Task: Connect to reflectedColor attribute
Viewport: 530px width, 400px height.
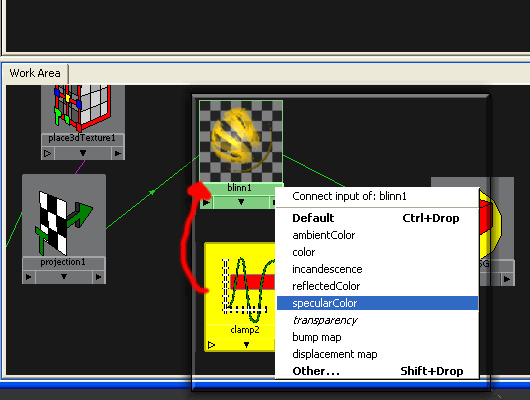Action: (377, 286)
